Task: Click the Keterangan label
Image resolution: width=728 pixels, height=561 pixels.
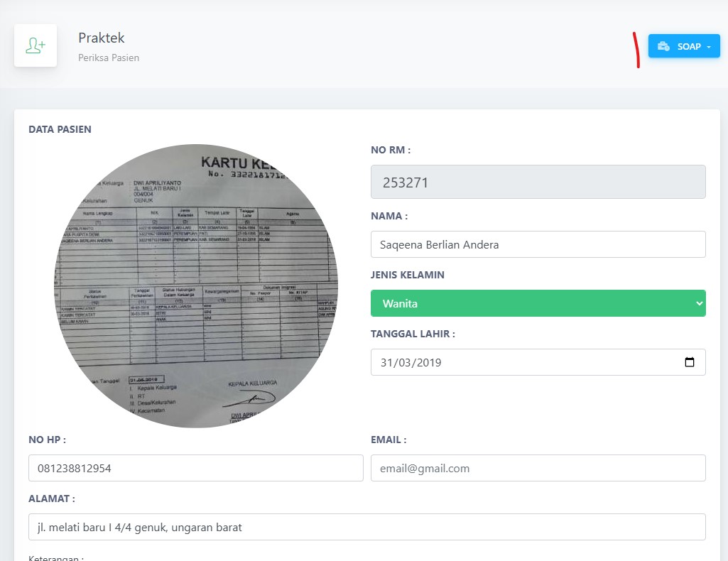Action: coord(56,557)
